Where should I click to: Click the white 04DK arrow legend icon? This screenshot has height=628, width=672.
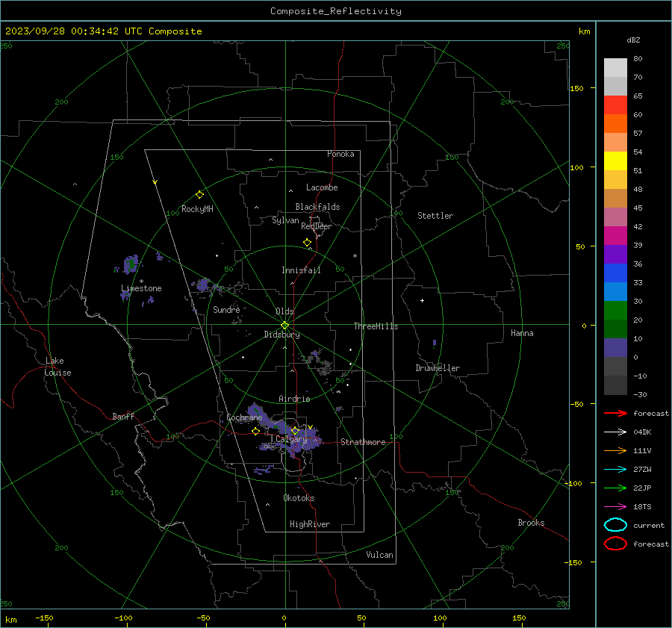(x=615, y=432)
